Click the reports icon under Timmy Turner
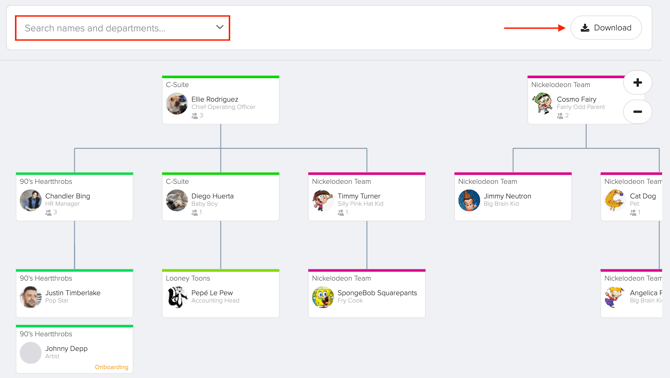Viewport: 670px width, 378px height. click(x=341, y=212)
